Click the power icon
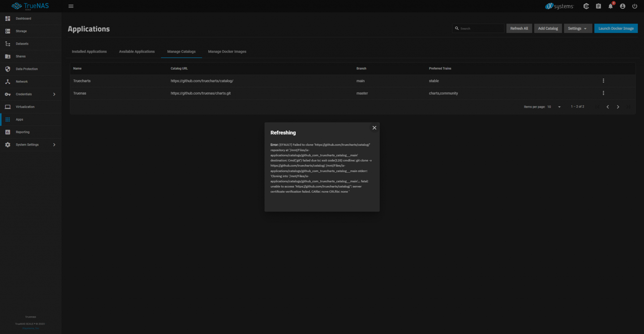 click(x=635, y=6)
